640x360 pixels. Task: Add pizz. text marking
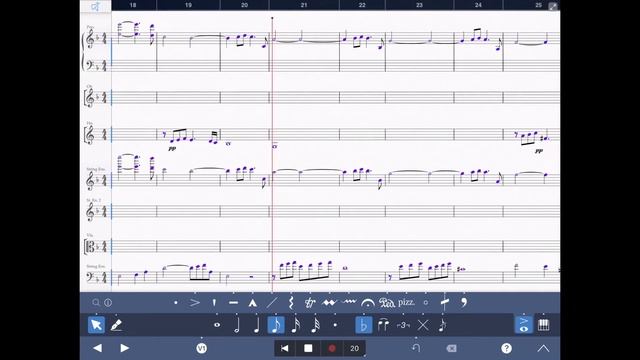[407, 302]
